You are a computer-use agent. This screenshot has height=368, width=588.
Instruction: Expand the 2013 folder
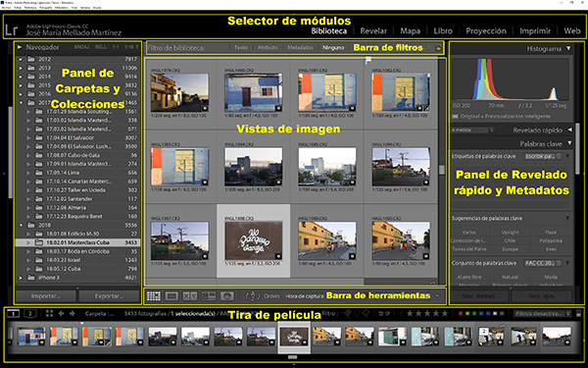coord(21,68)
